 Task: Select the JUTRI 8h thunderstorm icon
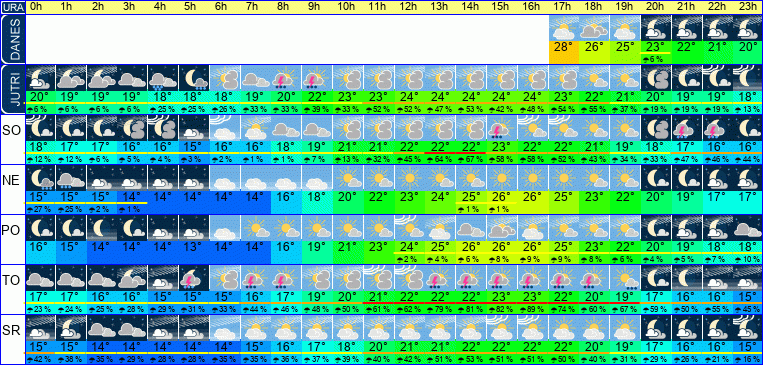(x=286, y=78)
